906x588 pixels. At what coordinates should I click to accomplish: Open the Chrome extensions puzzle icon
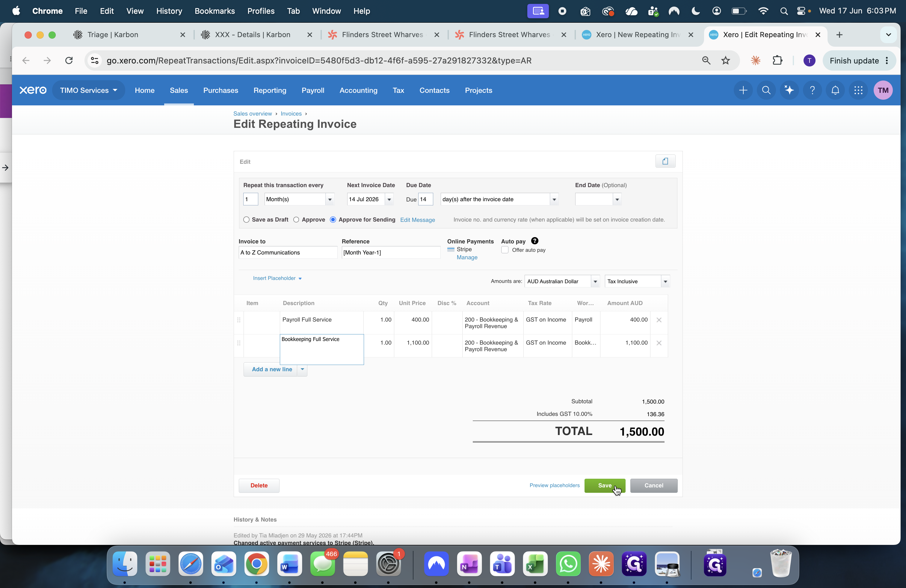(x=777, y=60)
